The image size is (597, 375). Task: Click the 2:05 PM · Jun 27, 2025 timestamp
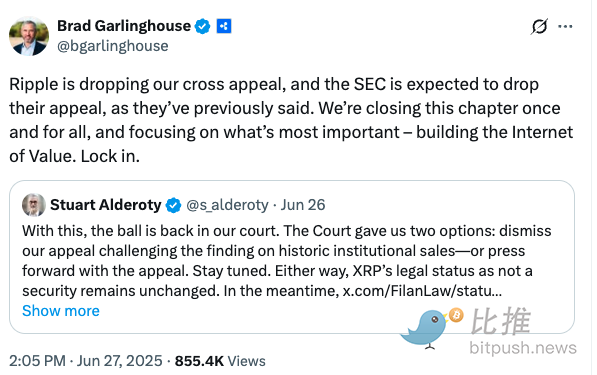pyautogui.click(x=86, y=361)
